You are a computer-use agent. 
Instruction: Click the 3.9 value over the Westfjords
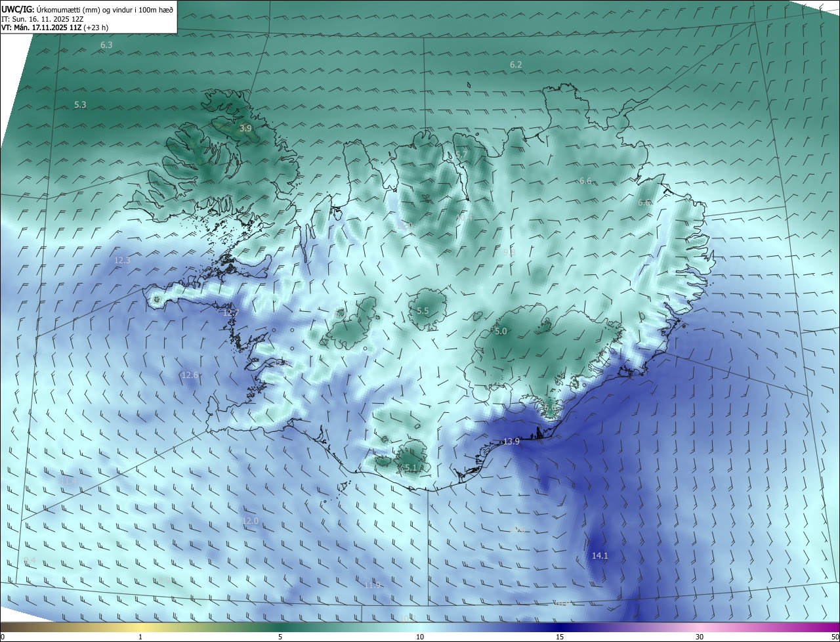click(245, 129)
